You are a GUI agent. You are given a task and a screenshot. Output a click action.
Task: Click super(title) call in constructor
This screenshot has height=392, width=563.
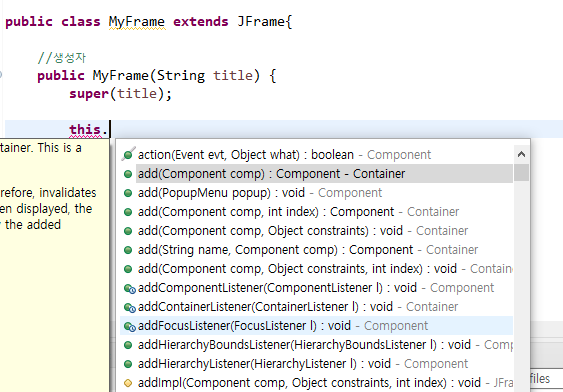(121, 94)
